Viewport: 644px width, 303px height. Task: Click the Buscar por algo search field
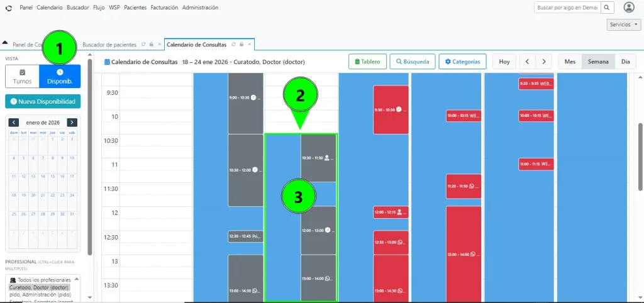(567, 8)
